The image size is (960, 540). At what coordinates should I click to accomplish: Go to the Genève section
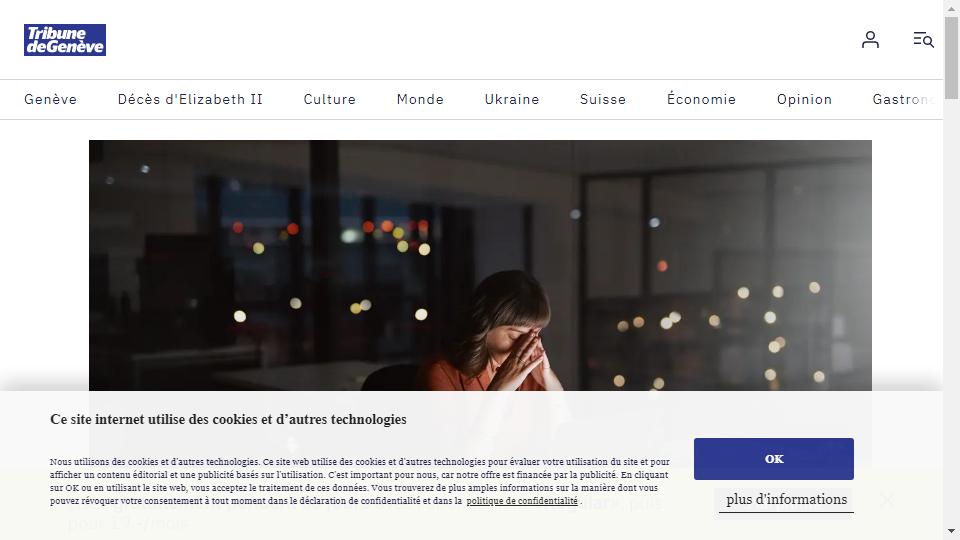(50, 99)
